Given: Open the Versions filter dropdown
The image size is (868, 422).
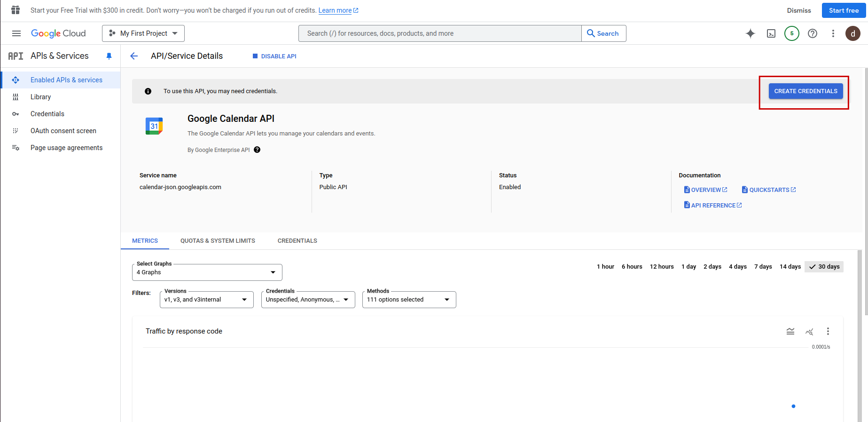Looking at the screenshot, I should click(x=206, y=300).
